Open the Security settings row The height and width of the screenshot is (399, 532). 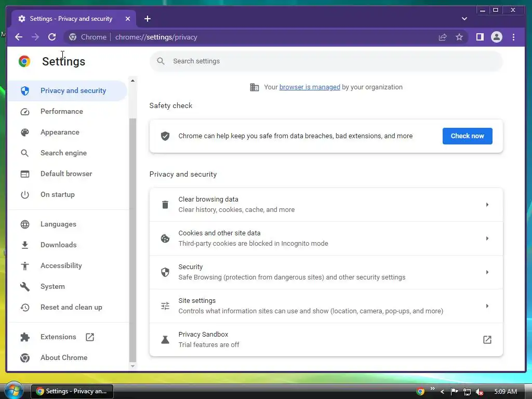pyautogui.click(x=326, y=272)
